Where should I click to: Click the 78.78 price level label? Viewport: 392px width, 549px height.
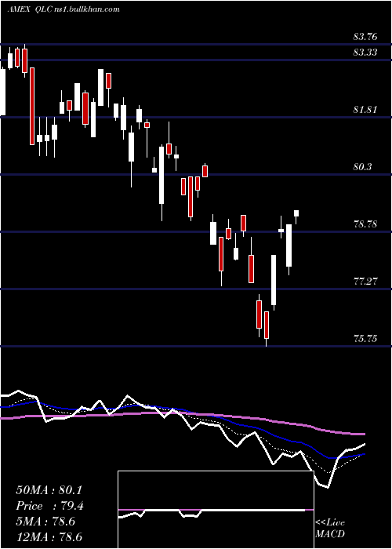pyautogui.click(x=365, y=224)
